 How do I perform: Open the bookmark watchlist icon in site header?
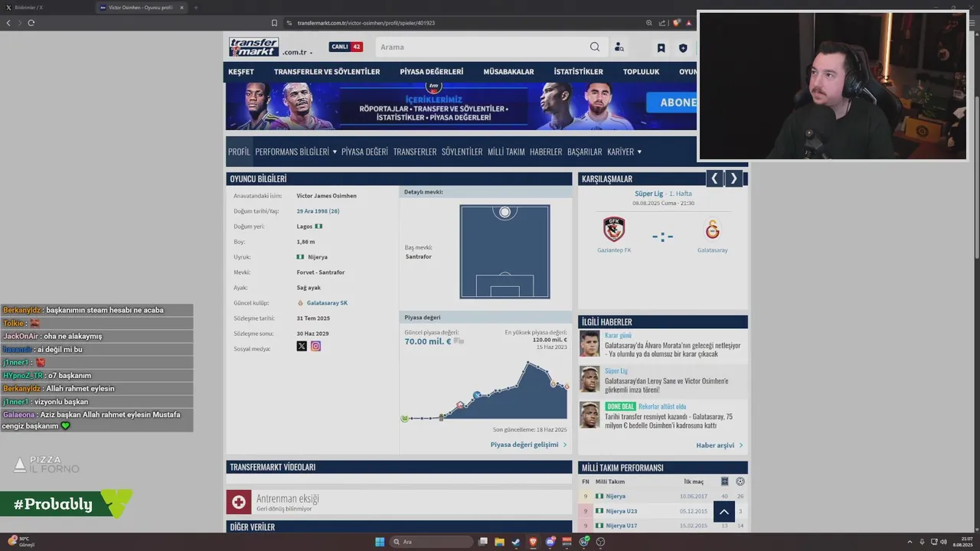tap(661, 47)
